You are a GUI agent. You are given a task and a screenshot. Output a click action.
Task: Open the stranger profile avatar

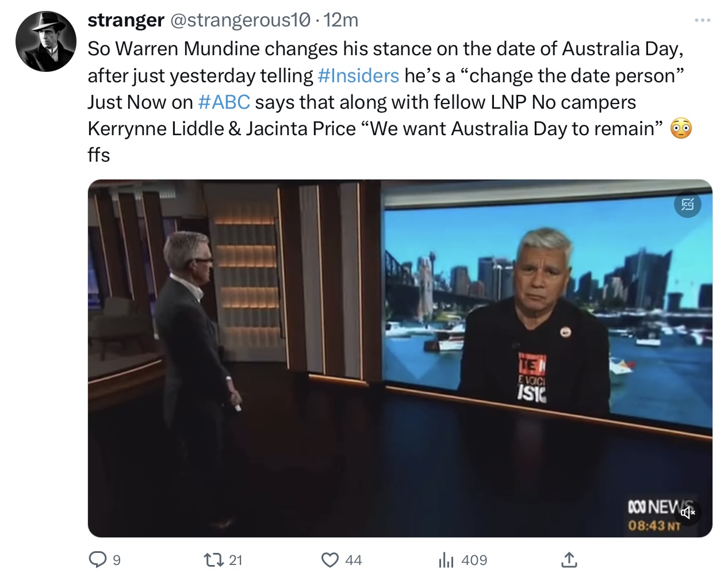[x=45, y=41]
